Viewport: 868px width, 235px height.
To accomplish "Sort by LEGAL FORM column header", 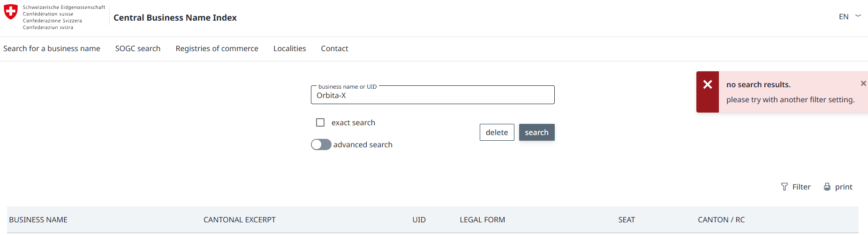I will (482, 220).
